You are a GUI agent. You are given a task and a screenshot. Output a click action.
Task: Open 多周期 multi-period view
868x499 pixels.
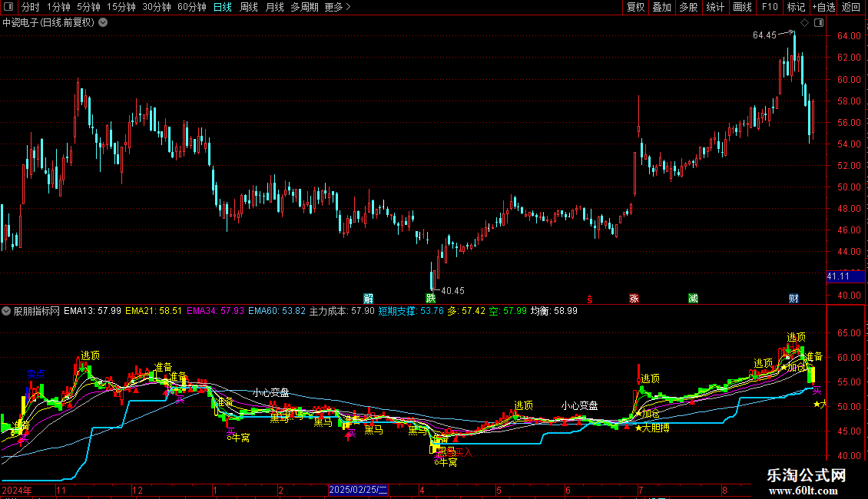click(x=304, y=7)
